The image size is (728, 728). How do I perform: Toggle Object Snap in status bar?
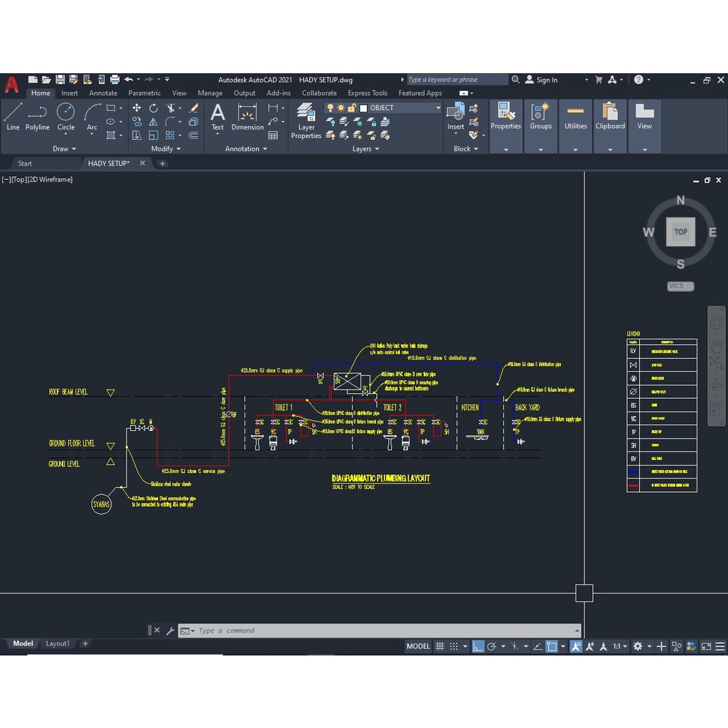[552, 646]
